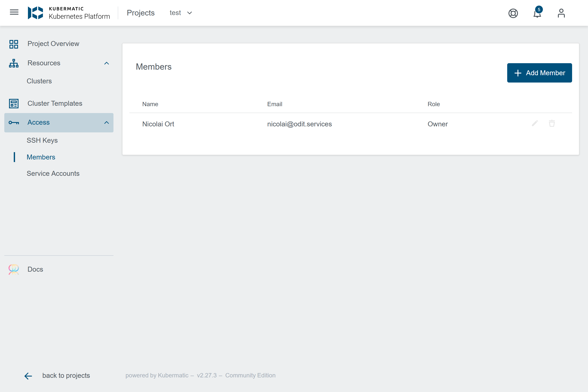Image resolution: width=588 pixels, height=392 pixels.
Task: Open Service Accounts page
Action: (53, 173)
